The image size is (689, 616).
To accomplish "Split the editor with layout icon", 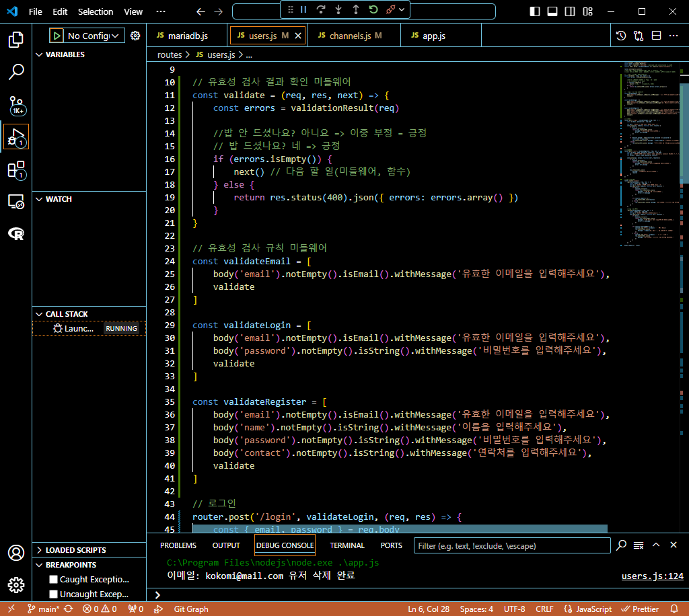I will [656, 36].
